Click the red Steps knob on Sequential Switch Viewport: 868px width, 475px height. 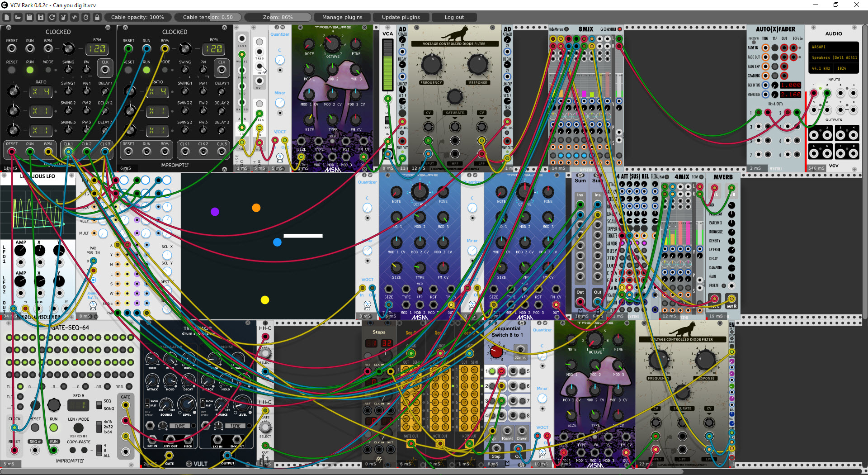pos(496,352)
